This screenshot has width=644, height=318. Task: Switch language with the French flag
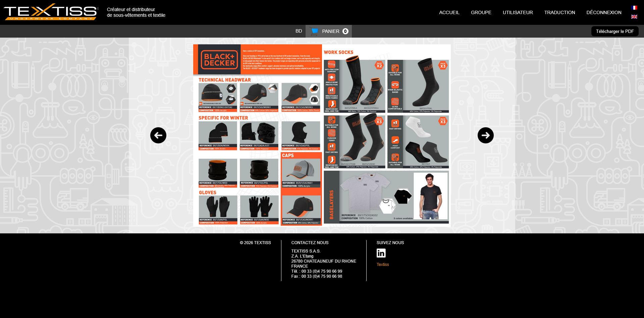pyautogui.click(x=634, y=8)
